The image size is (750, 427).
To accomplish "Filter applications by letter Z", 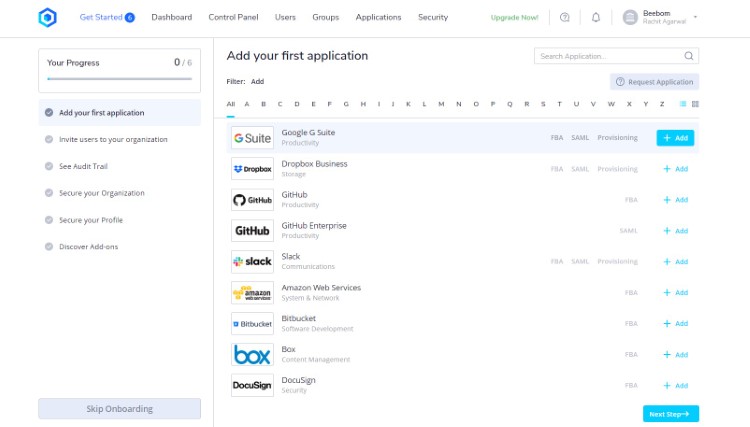I will pos(662,104).
